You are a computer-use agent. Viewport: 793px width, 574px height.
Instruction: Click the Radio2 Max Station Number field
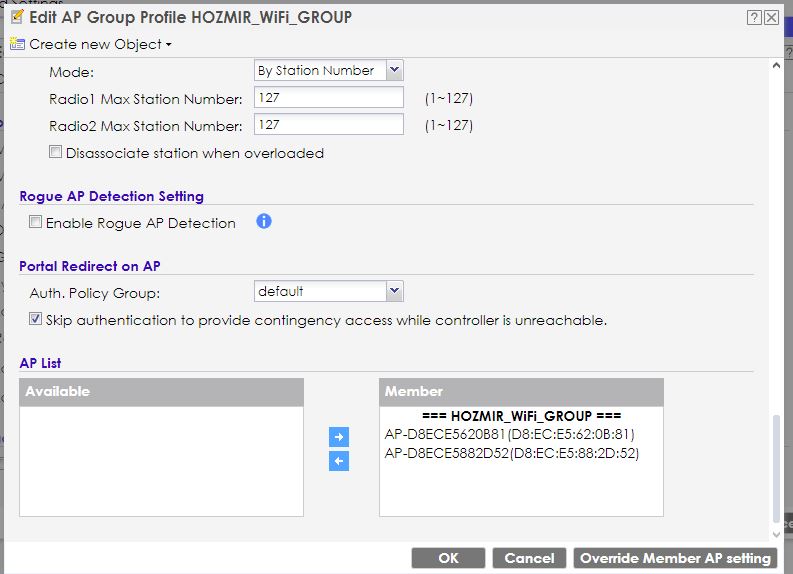(329, 124)
